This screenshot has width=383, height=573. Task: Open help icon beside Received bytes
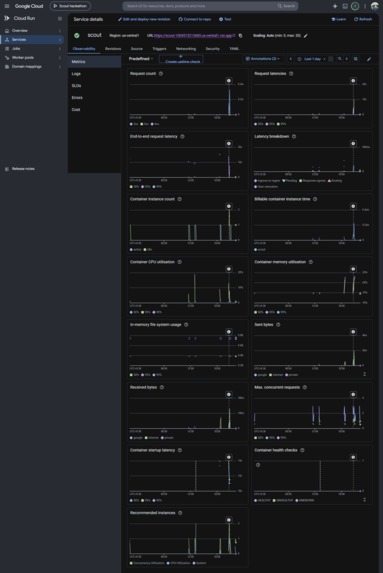tap(162, 387)
